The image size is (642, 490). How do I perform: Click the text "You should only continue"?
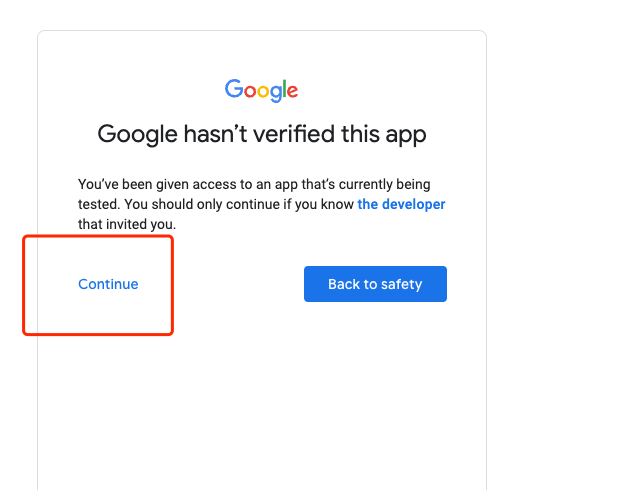point(210,204)
